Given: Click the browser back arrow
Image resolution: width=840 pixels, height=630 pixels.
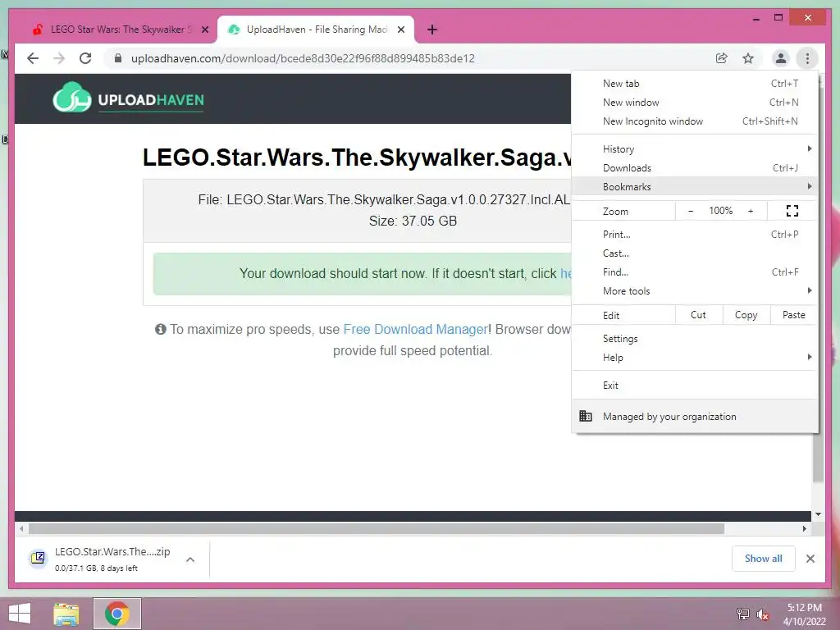Looking at the screenshot, I should pos(33,58).
